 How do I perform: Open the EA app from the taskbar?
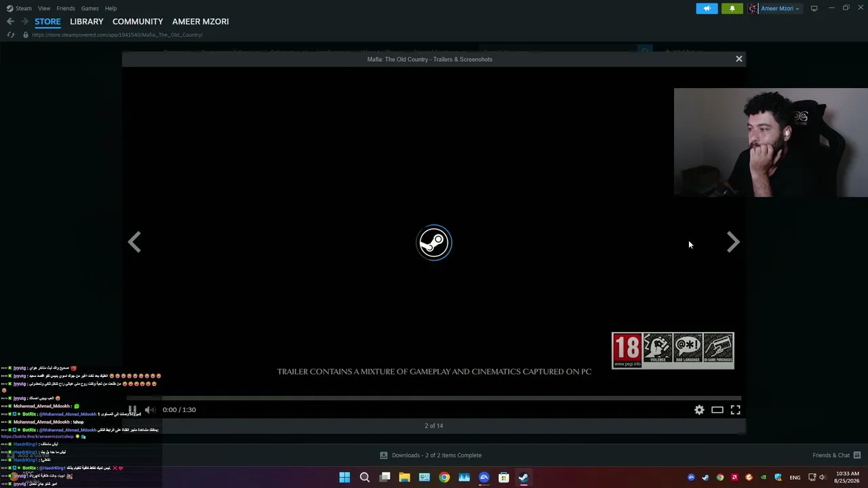(484, 477)
